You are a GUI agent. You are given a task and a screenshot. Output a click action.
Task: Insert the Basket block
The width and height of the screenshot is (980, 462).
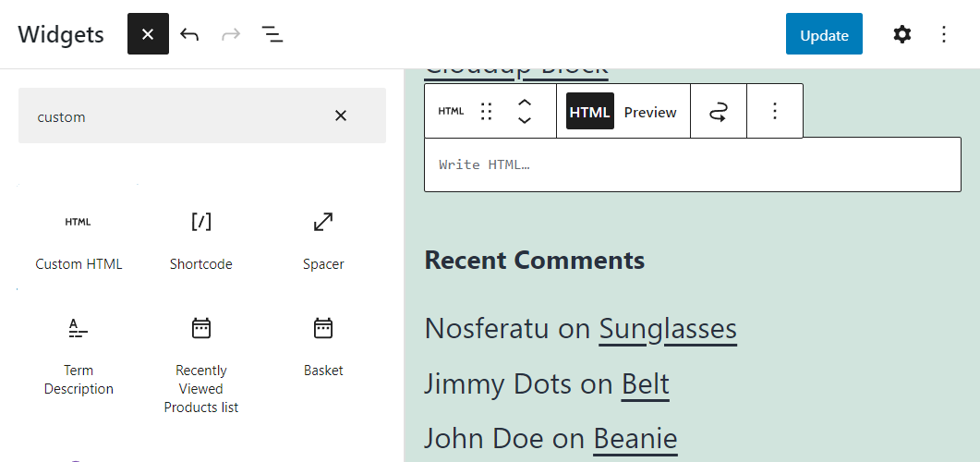[x=323, y=345]
